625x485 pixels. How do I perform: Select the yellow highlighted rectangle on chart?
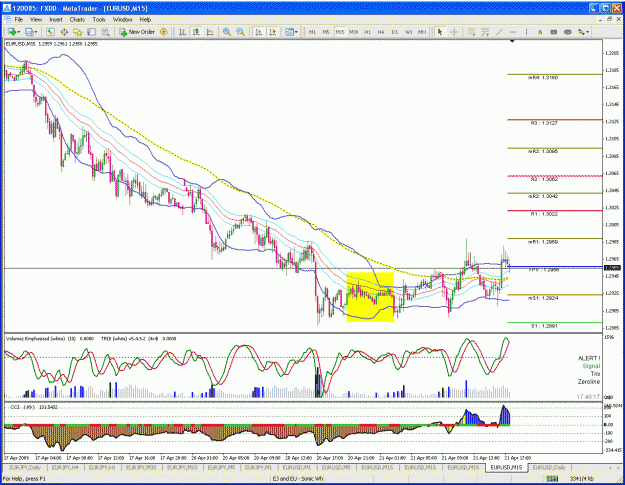(370, 296)
